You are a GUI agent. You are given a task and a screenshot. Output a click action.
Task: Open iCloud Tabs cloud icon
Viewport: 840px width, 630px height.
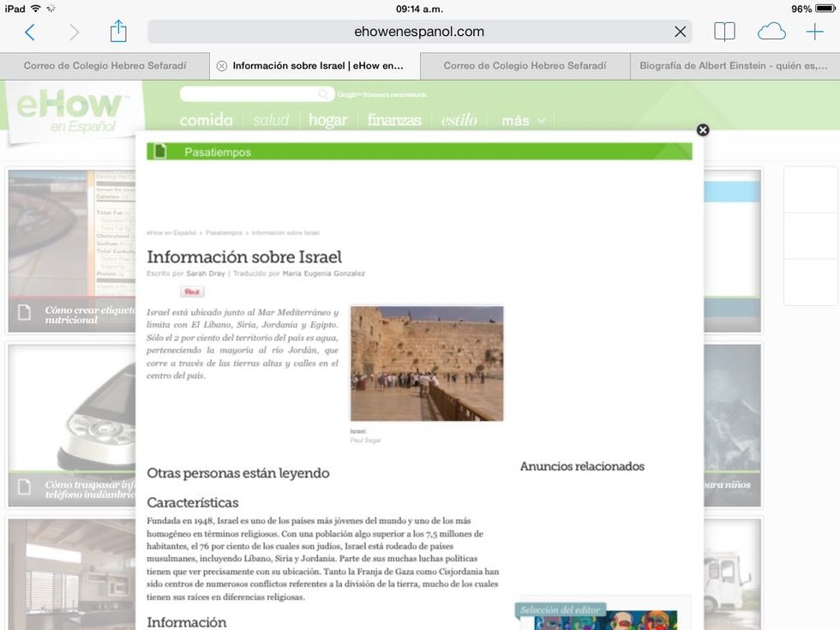(771, 32)
